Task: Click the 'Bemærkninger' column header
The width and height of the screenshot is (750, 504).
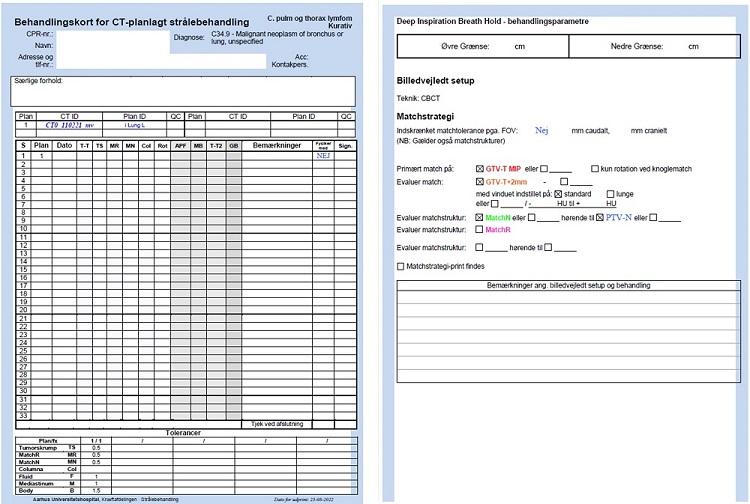Action: [277, 145]
